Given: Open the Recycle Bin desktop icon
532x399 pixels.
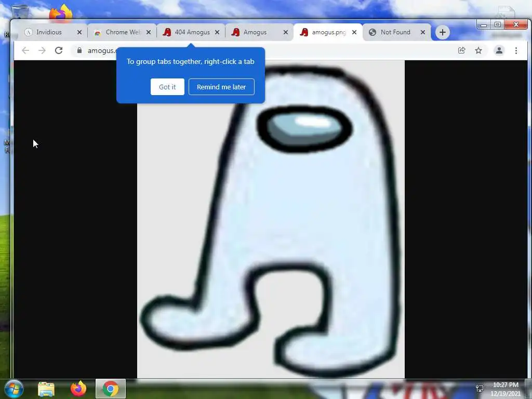Looking at the screenshot, I should (20, 12).
